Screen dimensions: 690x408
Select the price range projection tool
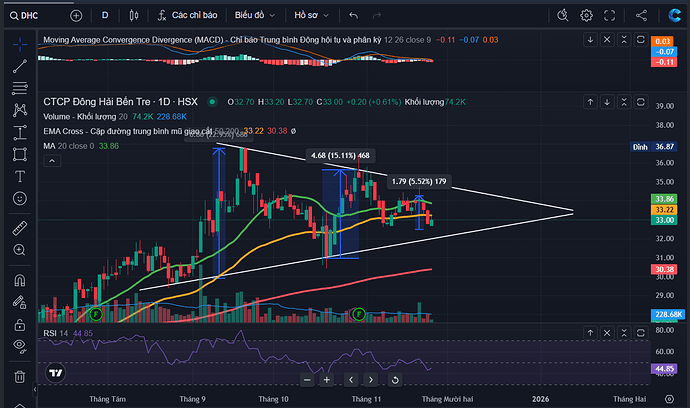[x=20, y=132]
